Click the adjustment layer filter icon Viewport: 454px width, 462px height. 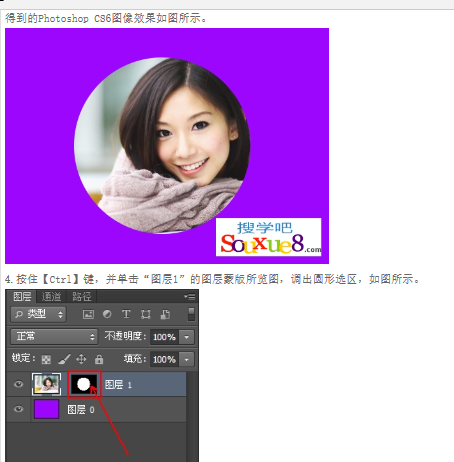coord(107,314)
